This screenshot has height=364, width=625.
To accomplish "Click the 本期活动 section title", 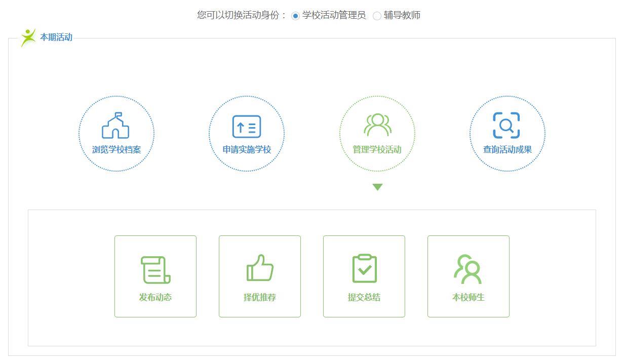I will point(56,37).
